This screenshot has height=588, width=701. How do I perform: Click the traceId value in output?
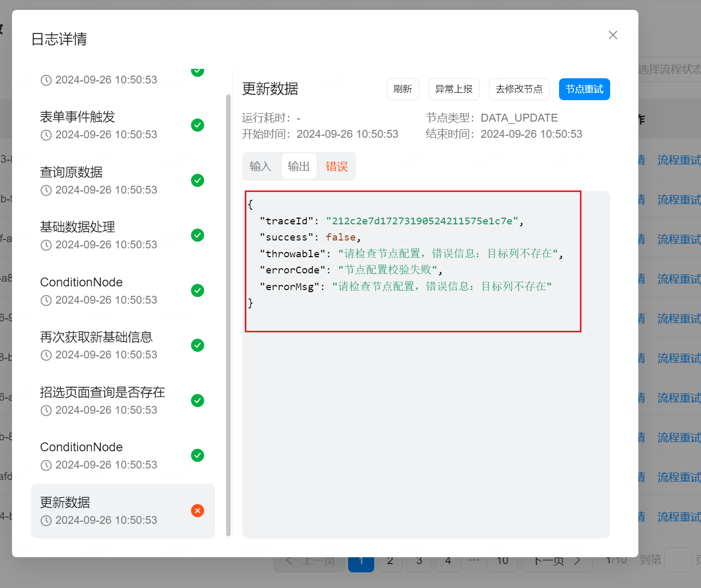point(422,221)
